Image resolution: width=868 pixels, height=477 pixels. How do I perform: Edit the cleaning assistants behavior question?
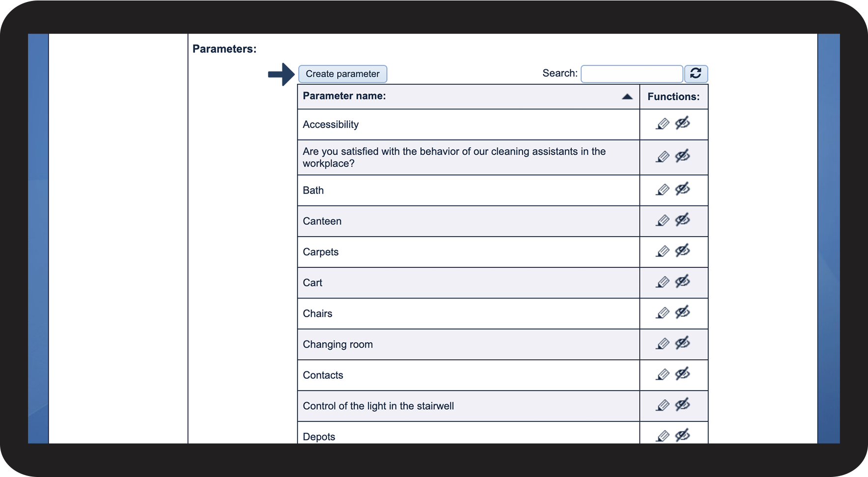(662, 157)
